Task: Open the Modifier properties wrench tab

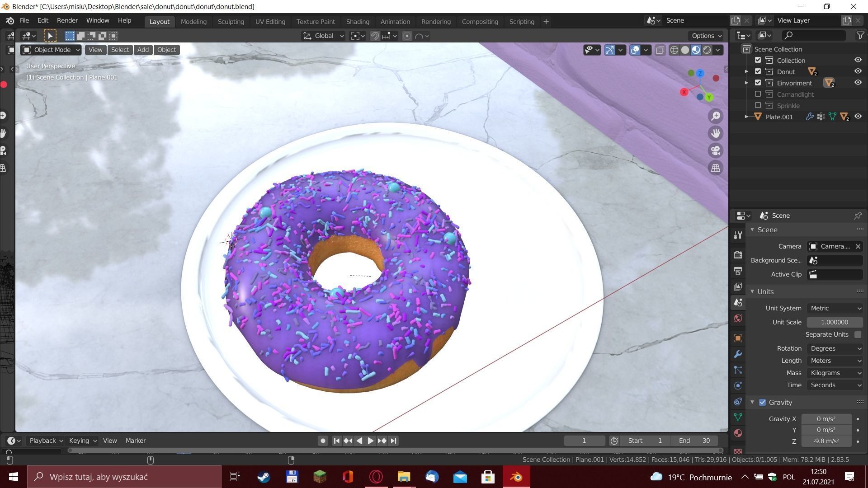Action: [x=738, y=354]
